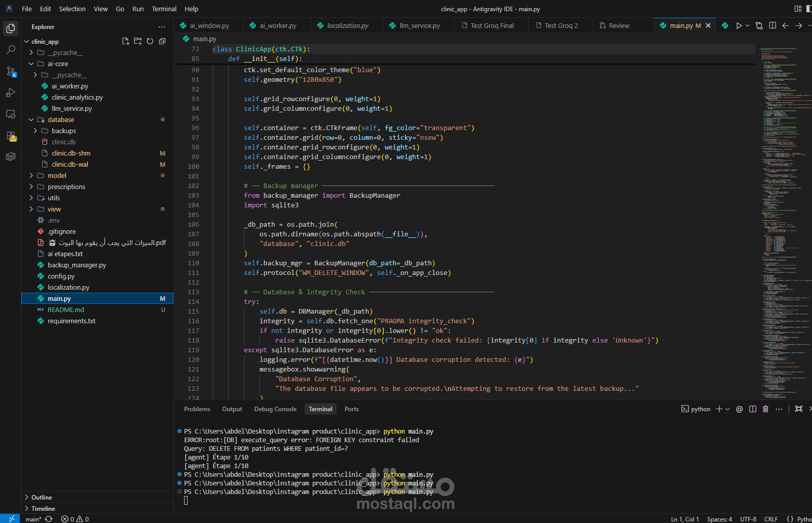Screen dimensions: 812x523
Task: Close the main.py editor tab
Action: click(708, 25)
